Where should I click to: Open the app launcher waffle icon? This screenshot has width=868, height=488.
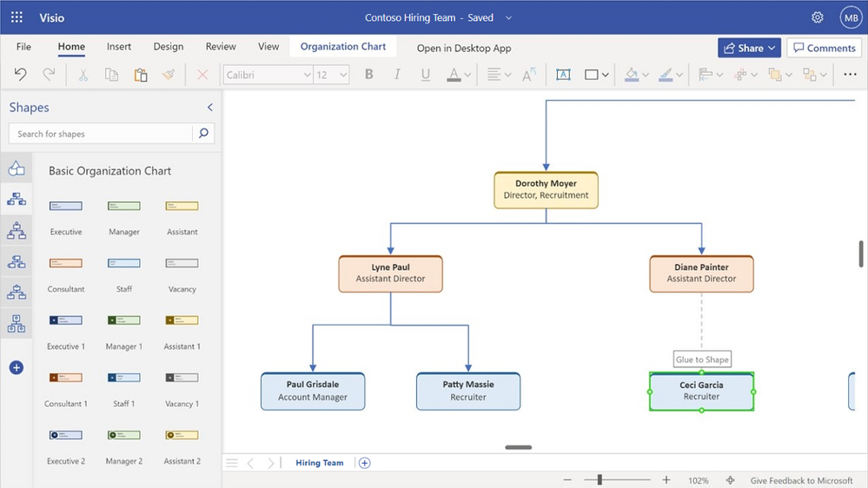(x=17, y=17)
